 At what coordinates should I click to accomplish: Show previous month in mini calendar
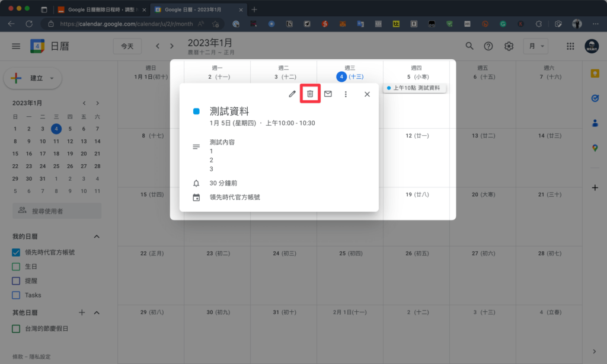pos(84,103)
